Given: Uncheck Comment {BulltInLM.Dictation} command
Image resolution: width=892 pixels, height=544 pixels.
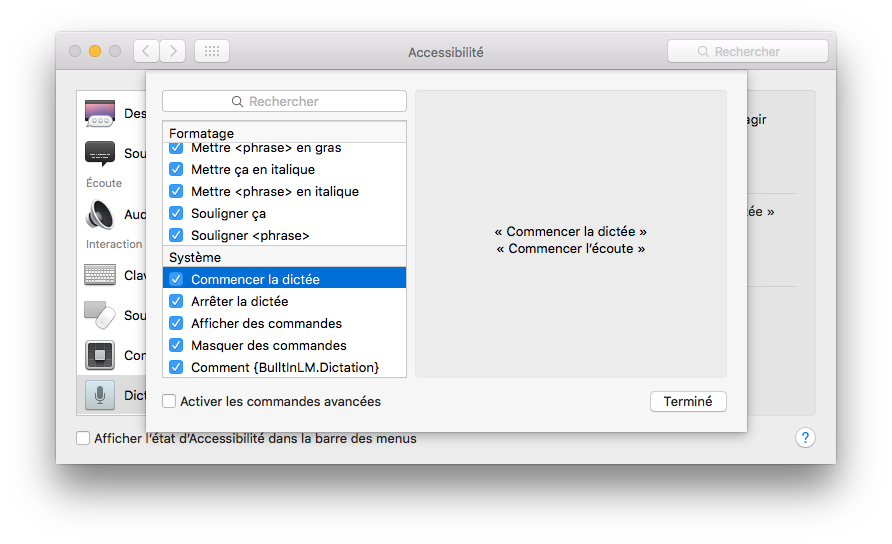Looking at the screenshot, I should point(176,367).
